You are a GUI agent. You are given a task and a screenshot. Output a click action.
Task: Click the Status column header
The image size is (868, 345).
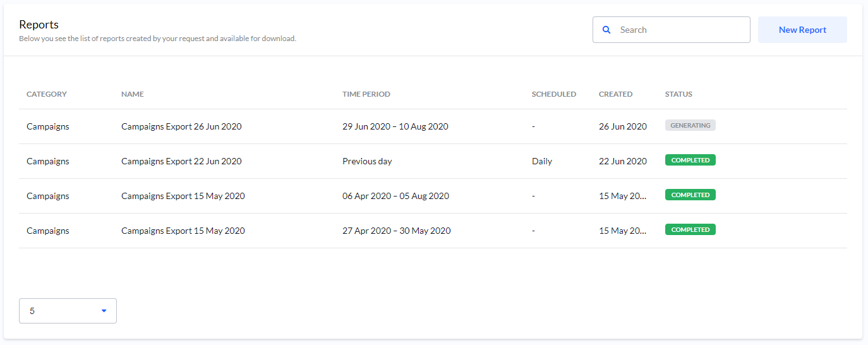tap(678, 94)
